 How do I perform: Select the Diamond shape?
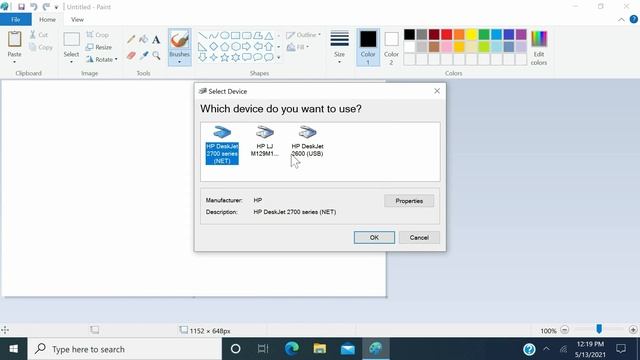tap(213, 47)
